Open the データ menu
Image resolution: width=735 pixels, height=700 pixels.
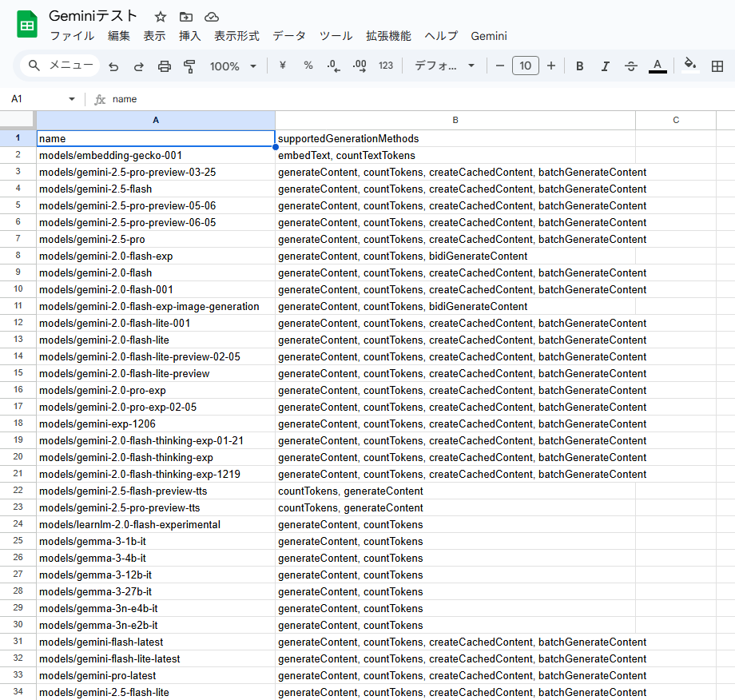click(x=289, y=36)
